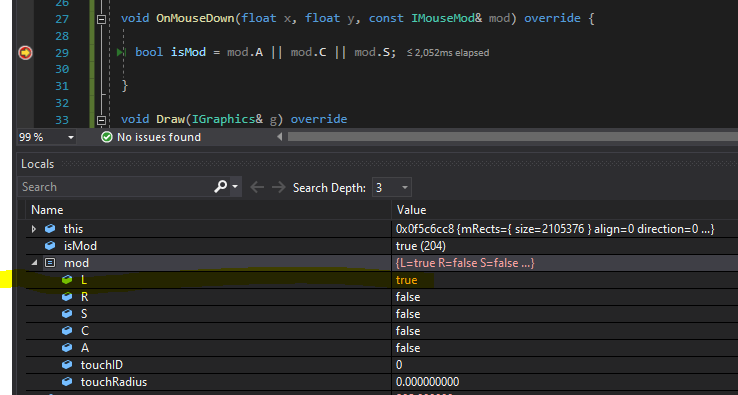Click the 'true' value of L
Viewport: 738px width, 395px height.
[x=406, y=280]
